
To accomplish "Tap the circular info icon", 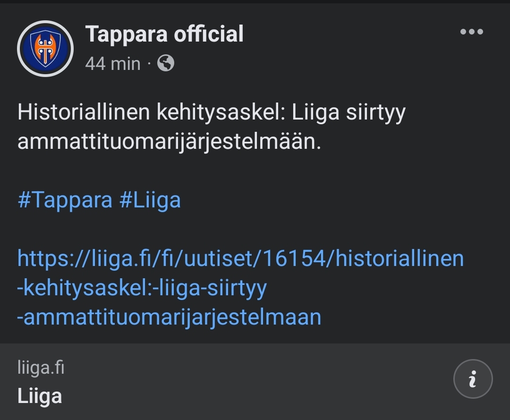I will click(x=473, y=379).
